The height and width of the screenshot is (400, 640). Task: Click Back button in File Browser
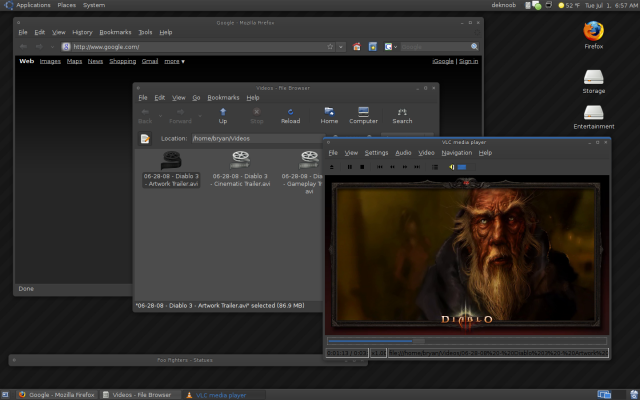click(x=145, y=116)
